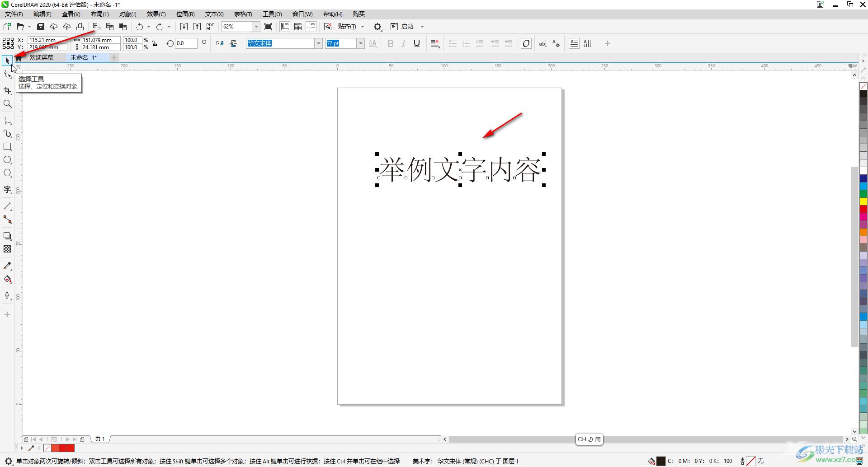Click the add new document tab plus
Screen dimensions: 868x467
pos(114,57)
